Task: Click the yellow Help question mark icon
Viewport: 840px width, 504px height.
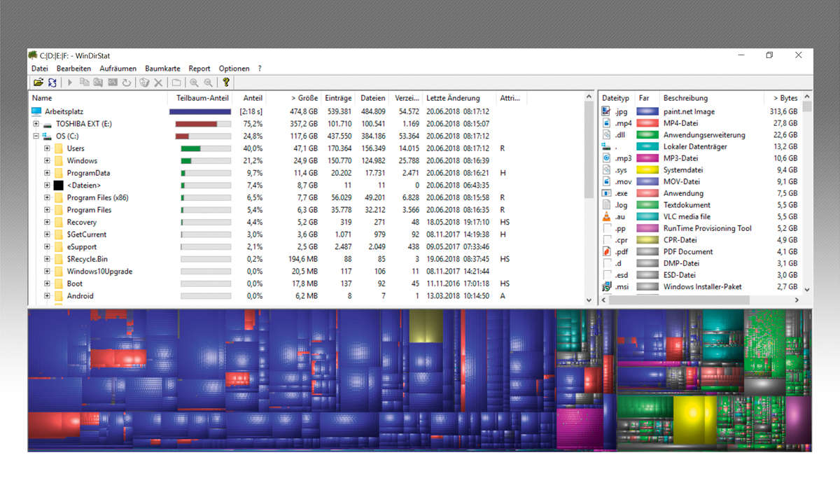Action: pyautogui.click(x=226, y=83)
